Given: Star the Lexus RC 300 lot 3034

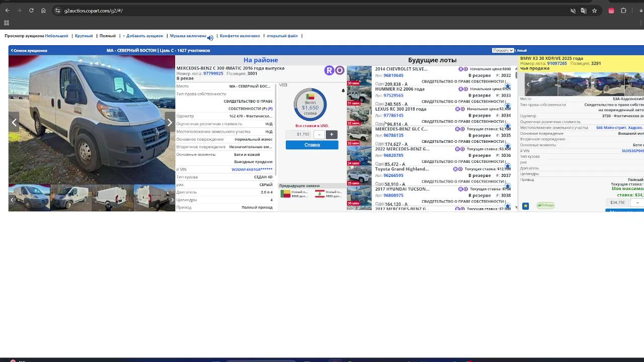Looking at the screenshot, I should click(x=508, y=127).
